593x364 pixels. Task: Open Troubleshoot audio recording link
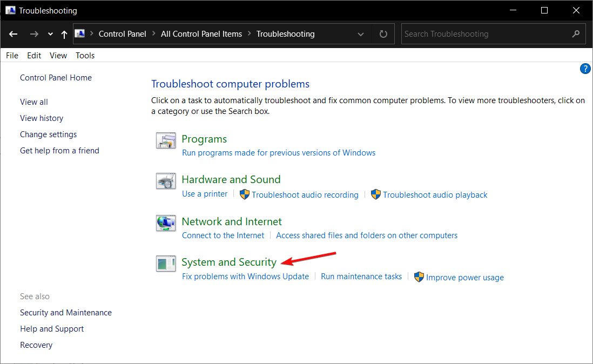click(x=305, y=194)
